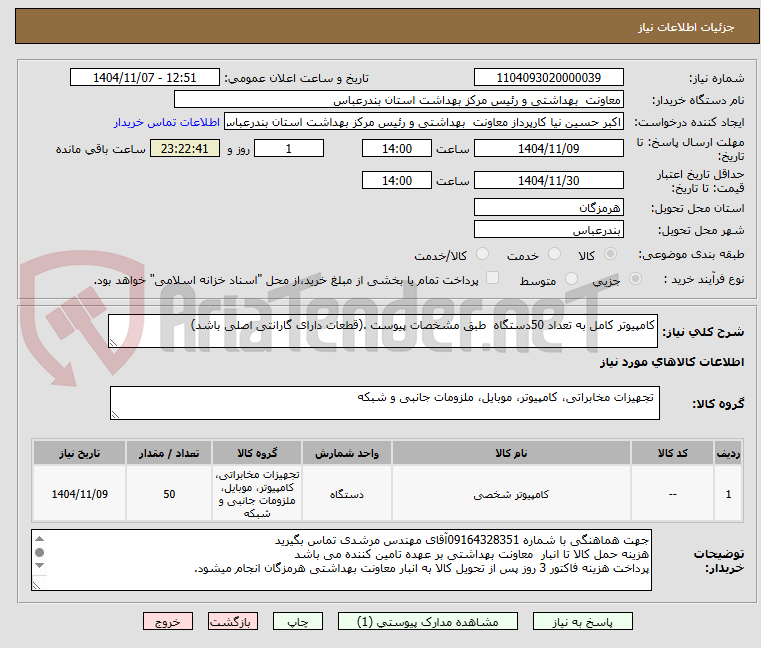Image resolution: width=761 pixels, height=648 pixels.
Task: Click the پاسخ به نیاز button
Action: [x=582, y=621]
